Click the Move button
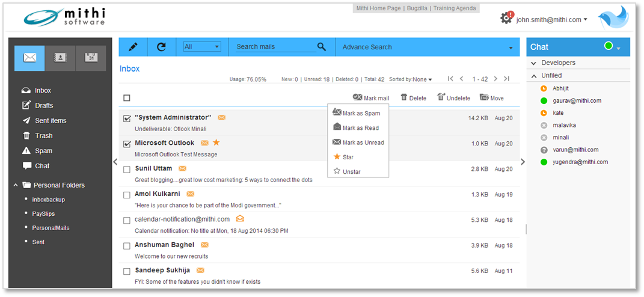The image size is (644, 297). pos(492,98)
